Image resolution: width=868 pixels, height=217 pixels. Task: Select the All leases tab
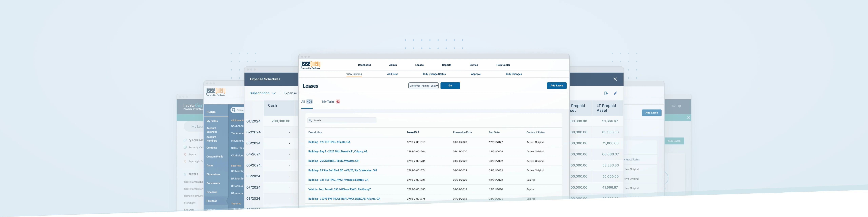306,101
